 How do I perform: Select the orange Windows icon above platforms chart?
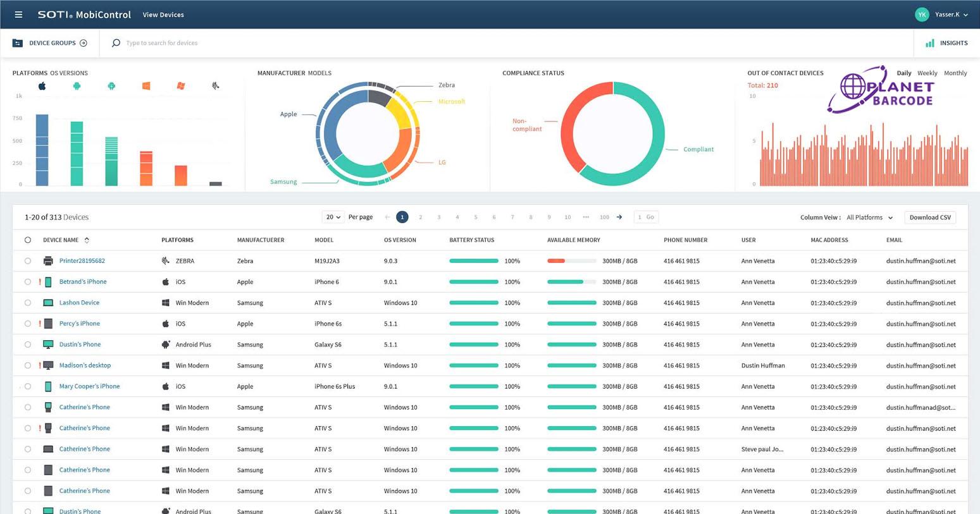click(x=146, y=86)
